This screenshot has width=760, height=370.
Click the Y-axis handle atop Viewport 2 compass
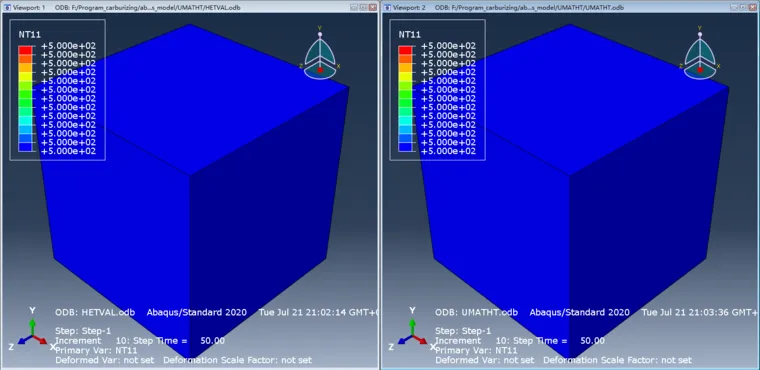(x=700, y=34)
